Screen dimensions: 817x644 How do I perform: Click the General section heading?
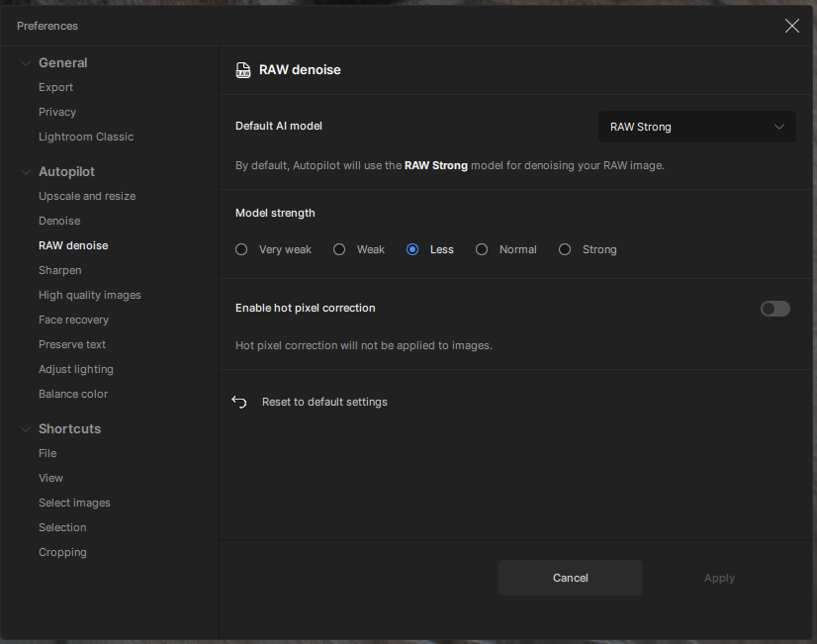[63, 63]
